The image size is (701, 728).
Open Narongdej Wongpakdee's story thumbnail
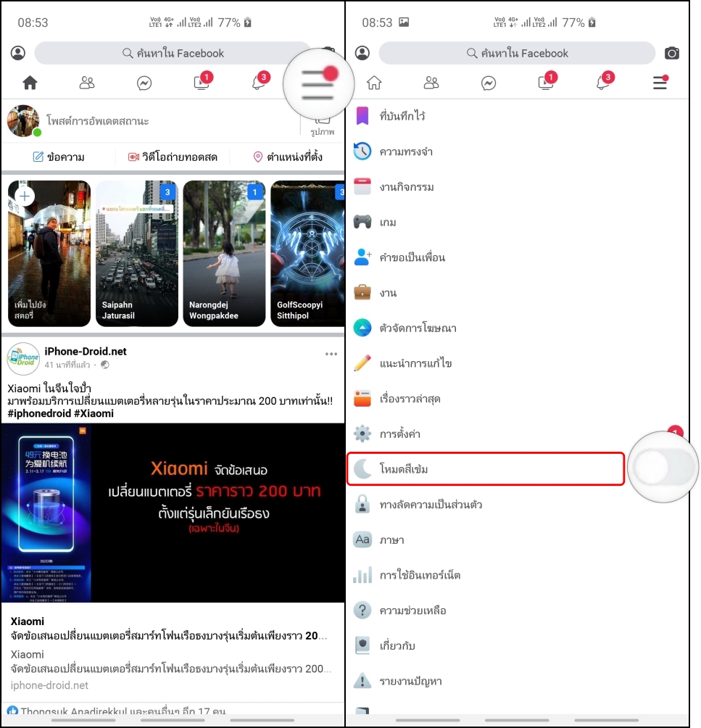223,252
